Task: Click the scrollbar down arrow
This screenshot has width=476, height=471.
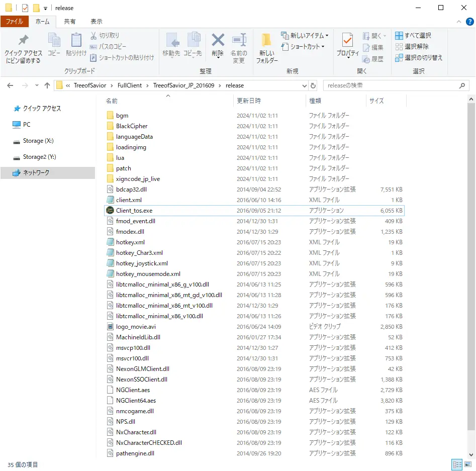Action: point(471,454)
